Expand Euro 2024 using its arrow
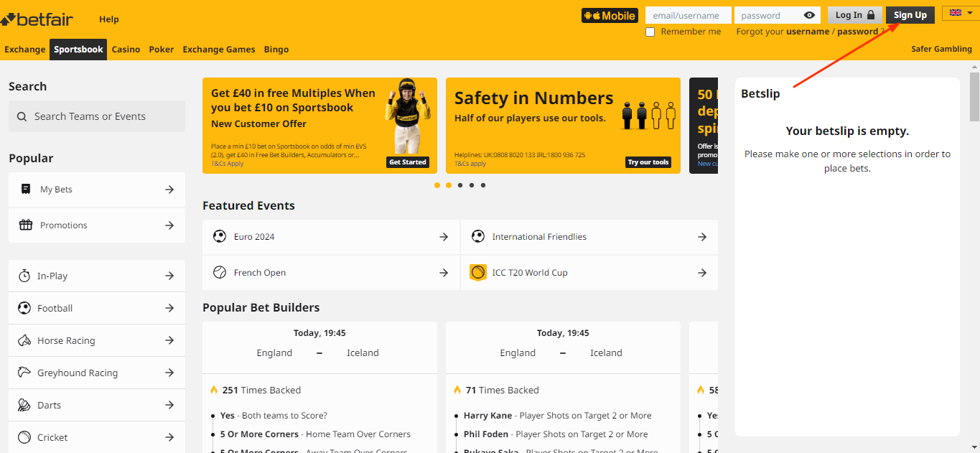This screenshot has height=453, width=980. [444, 237]
